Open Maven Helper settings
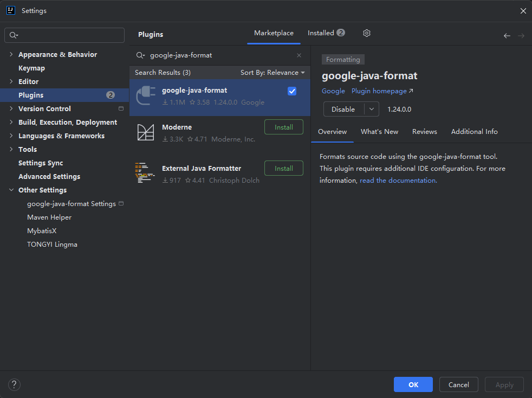 [x=64, y=217]
